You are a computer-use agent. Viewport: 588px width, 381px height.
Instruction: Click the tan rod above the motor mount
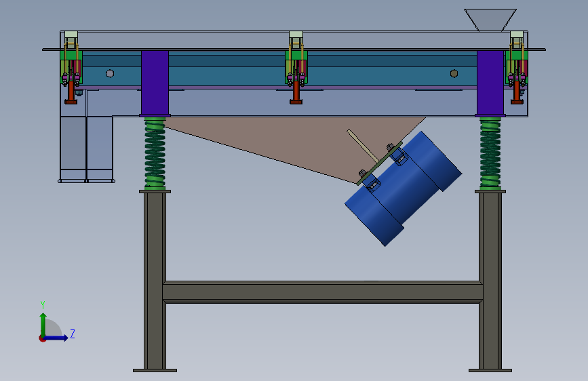(363, 146)
